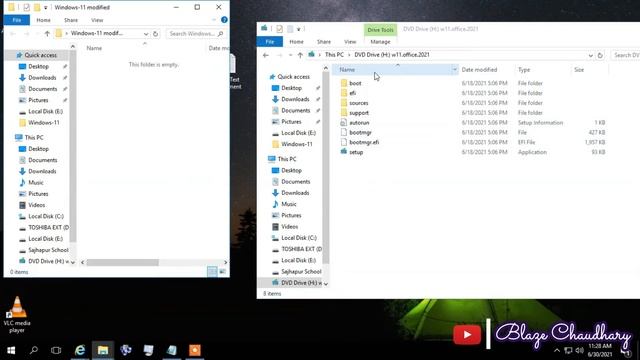Click search box in Windows-11 modified window
The width and height of the screenshot is (640, 360).
(196, 34)
